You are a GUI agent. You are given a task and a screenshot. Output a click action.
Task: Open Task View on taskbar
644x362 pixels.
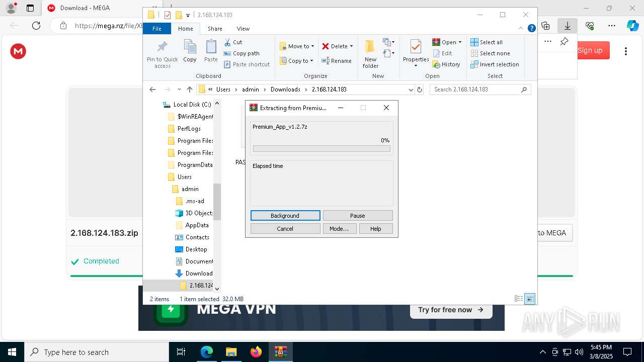(x=181, y=352)
